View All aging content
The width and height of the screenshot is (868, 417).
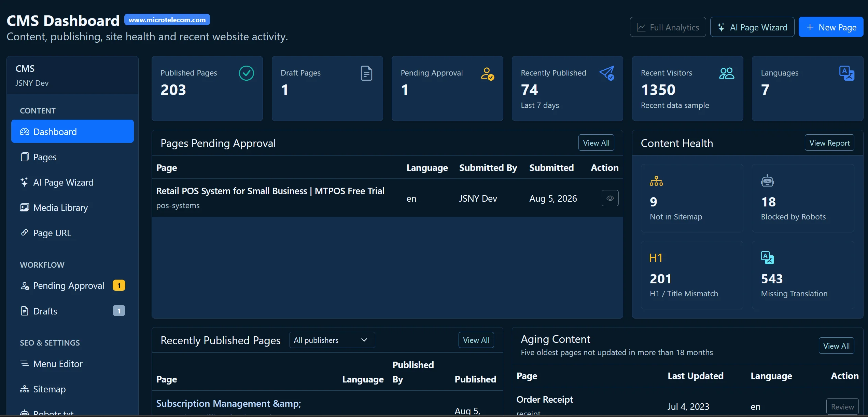pyautogui.click(x=836, y=346)
